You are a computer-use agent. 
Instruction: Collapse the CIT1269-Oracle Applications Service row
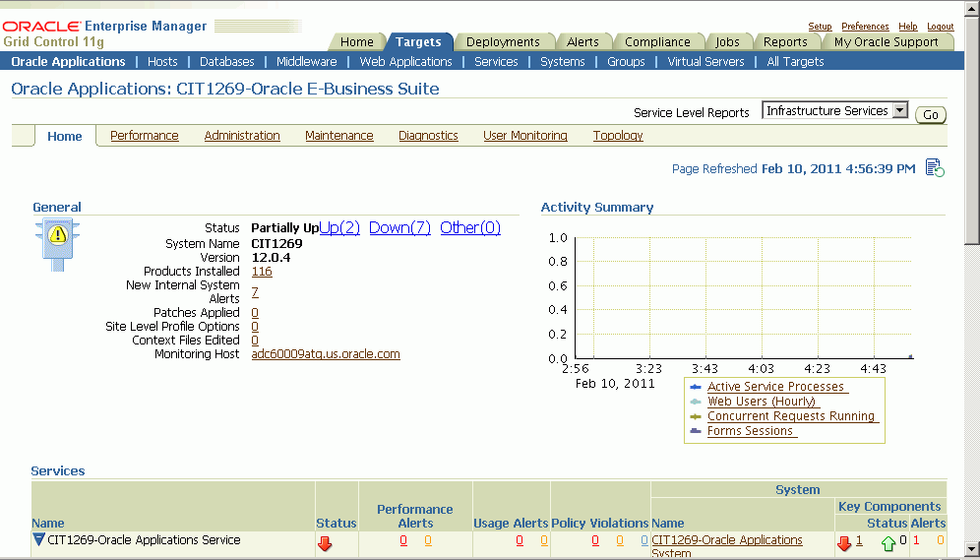tap(38, 539)
